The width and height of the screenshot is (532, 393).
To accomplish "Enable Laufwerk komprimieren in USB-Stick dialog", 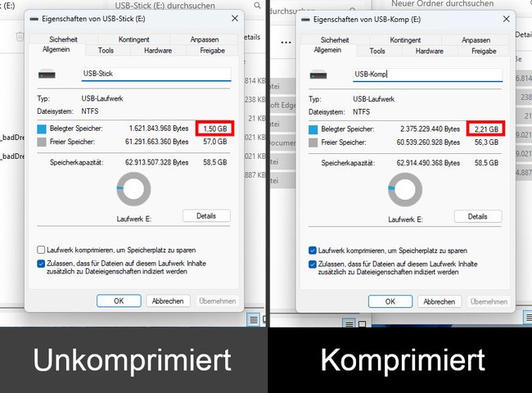I will pyautogui.click(x=41, y=250).
